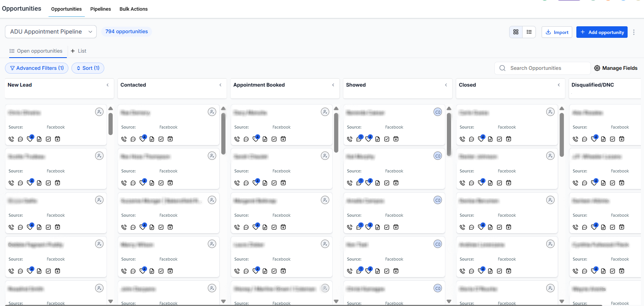The height and width of the screenshot is (306, 644).
Task: Open the Sort (1) options
Action: [x=88, y=68]
